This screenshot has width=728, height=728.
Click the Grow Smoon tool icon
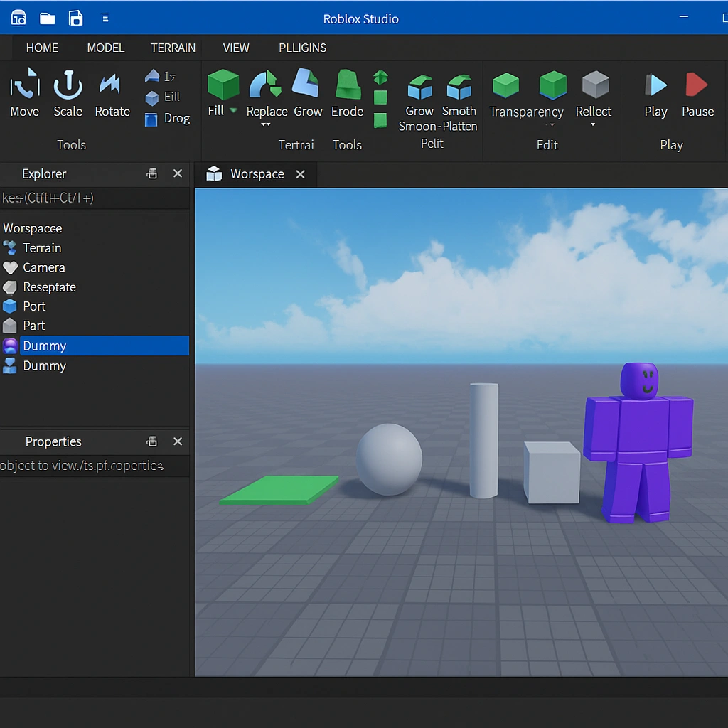point(419,87)
